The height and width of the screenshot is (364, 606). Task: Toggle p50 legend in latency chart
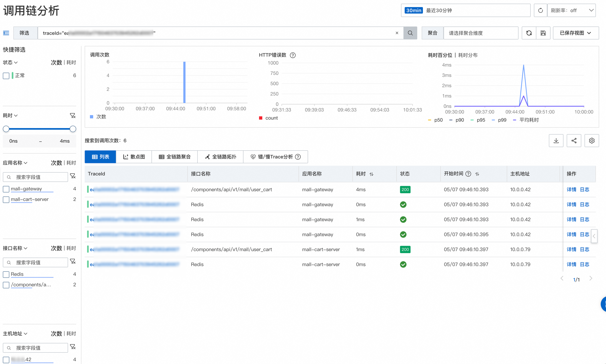click(435, 120)
